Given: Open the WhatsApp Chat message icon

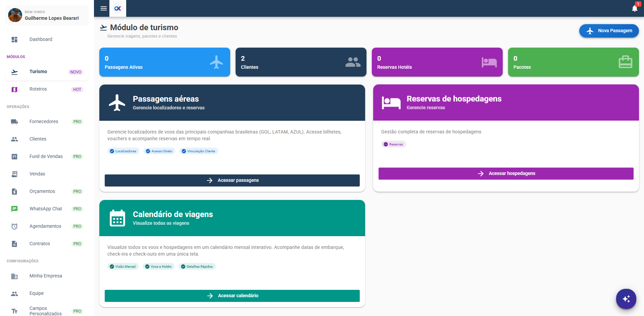Looking at the screenshot, I should (14, 209).
